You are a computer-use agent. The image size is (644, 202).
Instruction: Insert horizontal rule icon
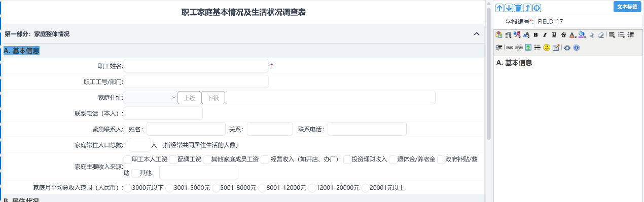[x=538, y=48]
